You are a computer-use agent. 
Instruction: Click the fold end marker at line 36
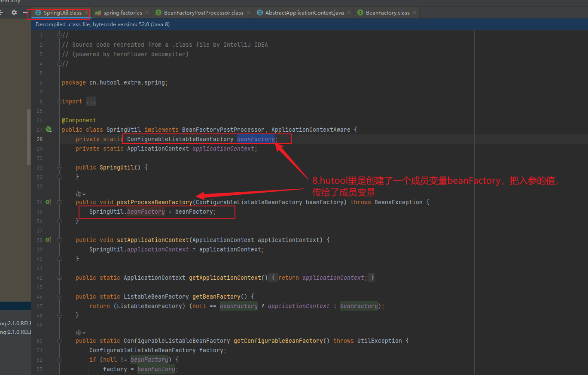click(x=59, y=221)
